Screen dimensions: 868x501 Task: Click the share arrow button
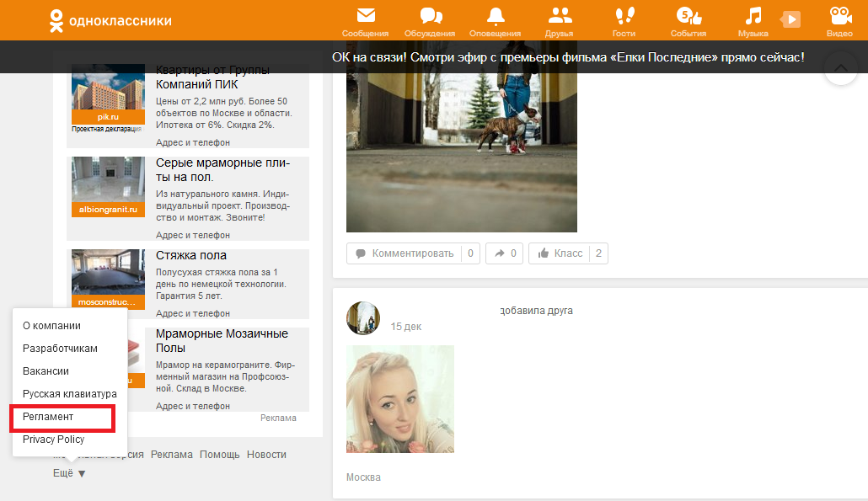pos(504,253)
